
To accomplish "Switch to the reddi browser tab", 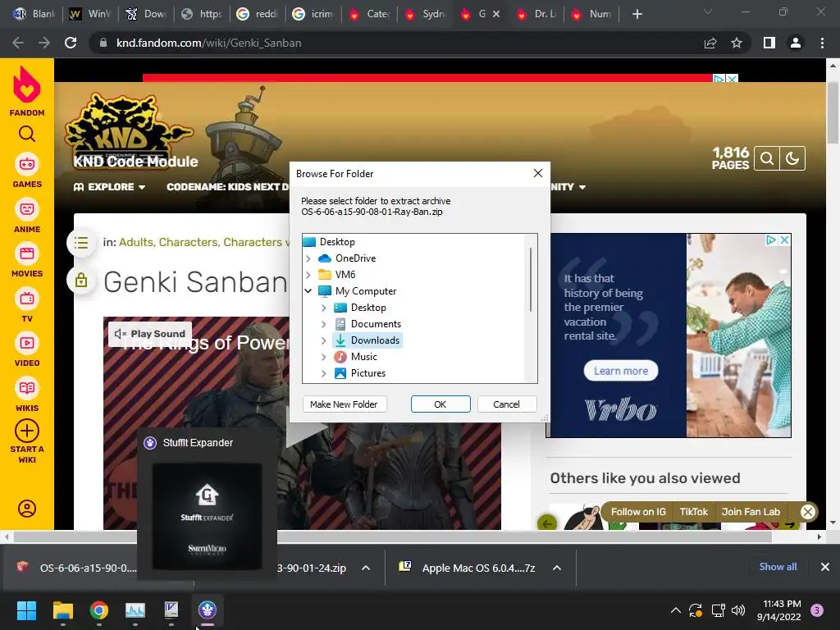I will (258, 14).
